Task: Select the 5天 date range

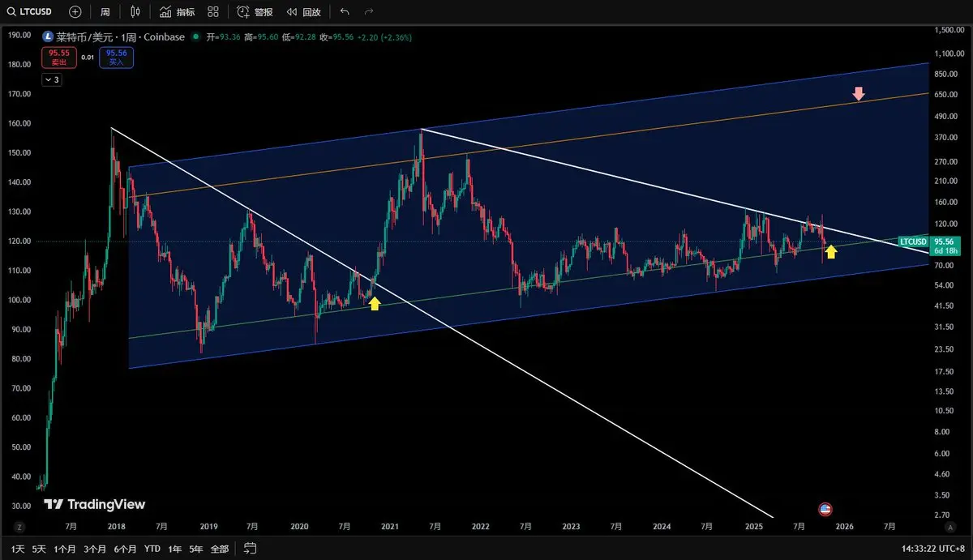Action: click(40, 549)
